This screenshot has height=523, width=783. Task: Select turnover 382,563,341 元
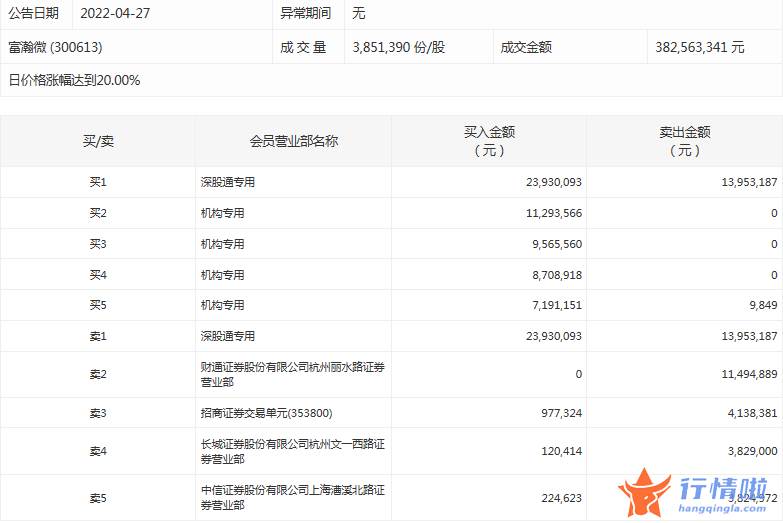[700, 47]
